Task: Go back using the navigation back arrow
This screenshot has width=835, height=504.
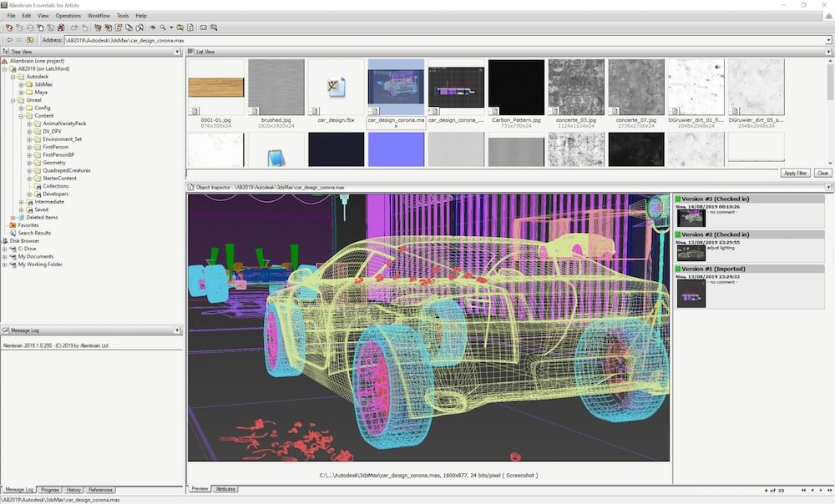Action: [8, 39]
